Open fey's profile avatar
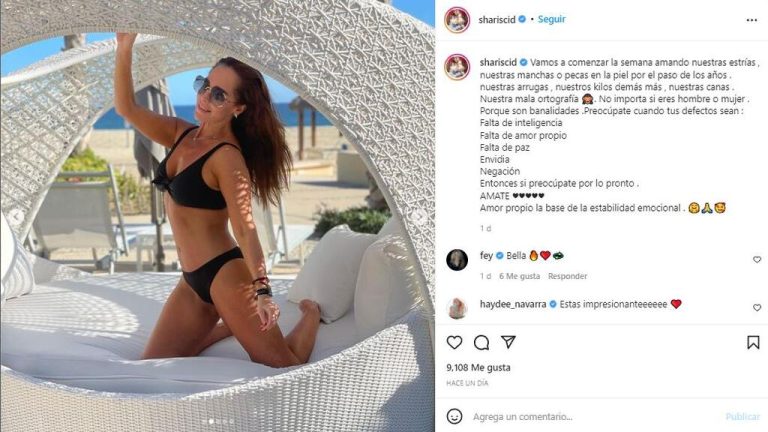This screenshot has width=768, height=432. coord(457,260)
